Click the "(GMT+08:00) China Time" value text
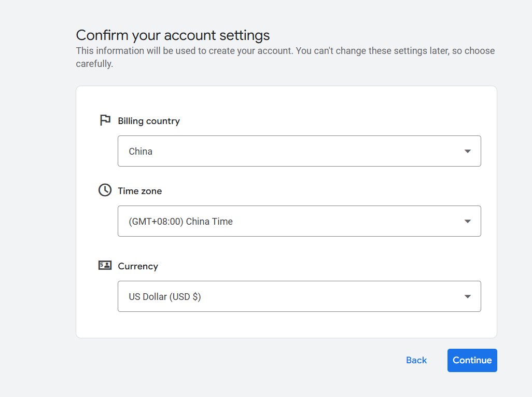This screenshot has width=532, height=397. point(180,222)
